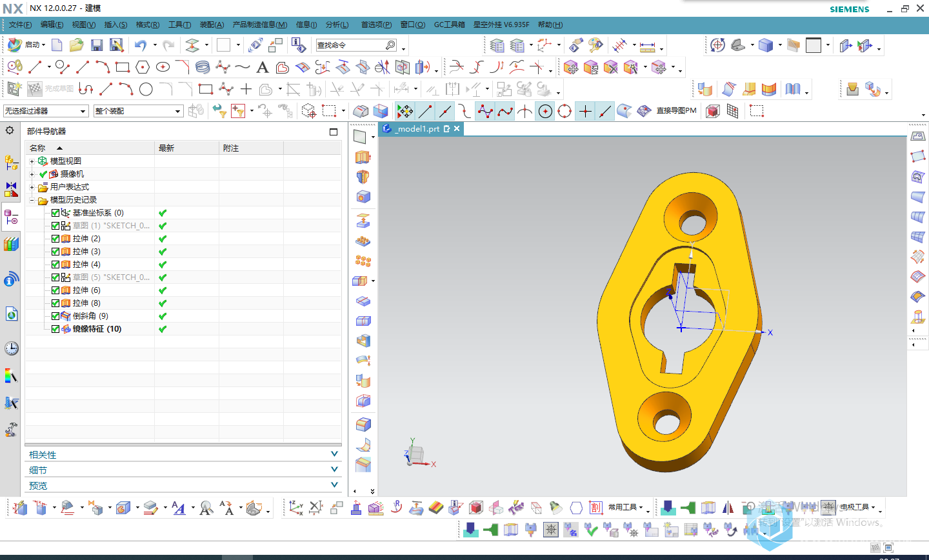Open the 插入(S) menu
Screen dimensions: 929x560
pos(115,25)
